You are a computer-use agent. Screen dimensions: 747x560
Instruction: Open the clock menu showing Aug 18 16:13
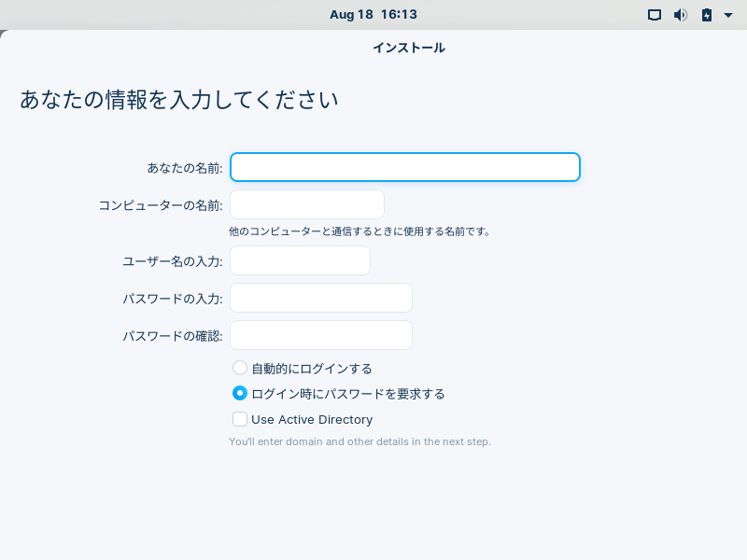(373, 15)
